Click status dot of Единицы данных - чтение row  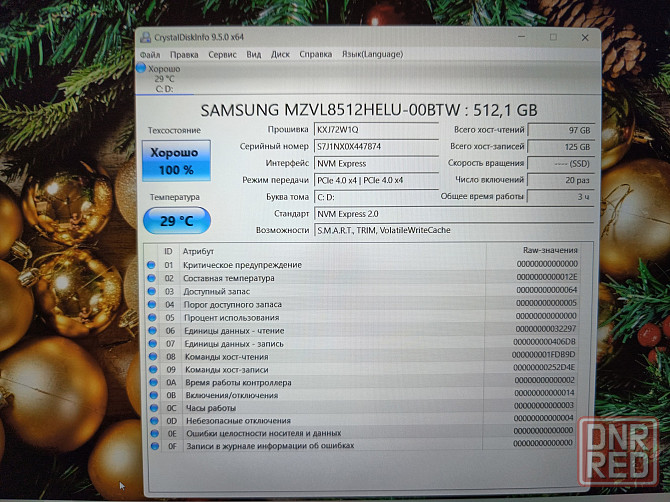(x=153, y=331)
